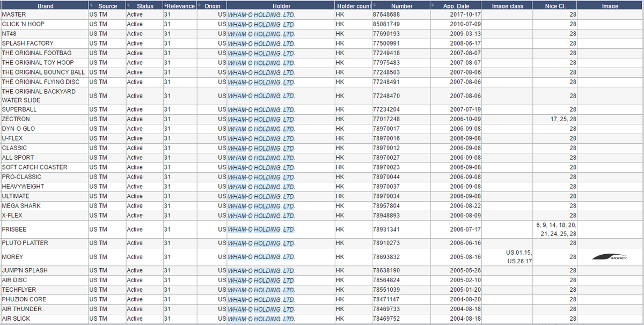The image size is (644, 325).
Task: Select THE ORIGINAL BOUNCY BALL brand cell
Action: click(x=45, y=72)
